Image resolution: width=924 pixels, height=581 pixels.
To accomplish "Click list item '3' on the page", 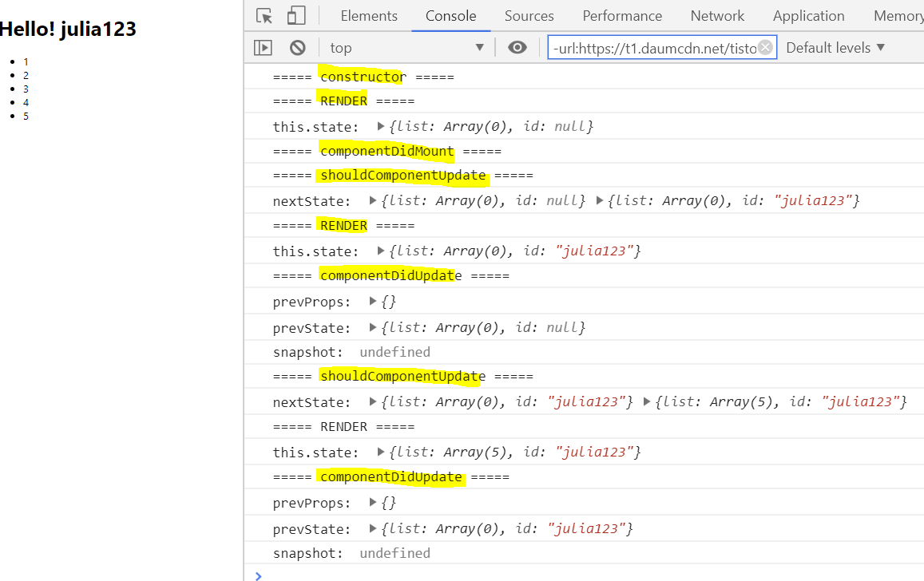I will point(26,89).
